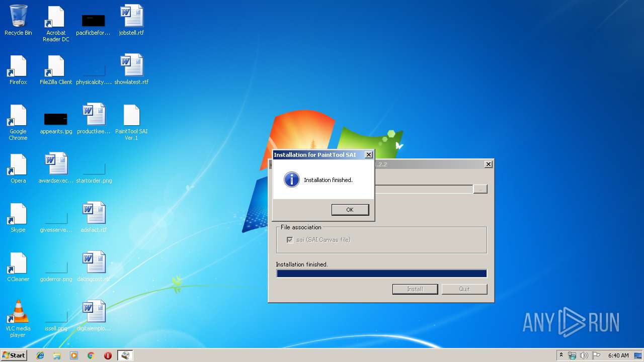Select the productkee document icon

point(94,119)
